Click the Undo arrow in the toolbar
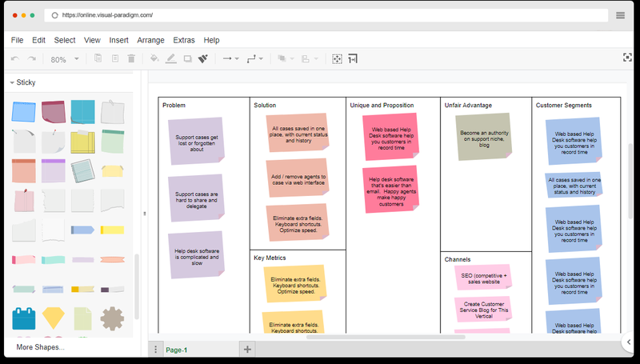640x364 pixels. click(x=14, y=59)
